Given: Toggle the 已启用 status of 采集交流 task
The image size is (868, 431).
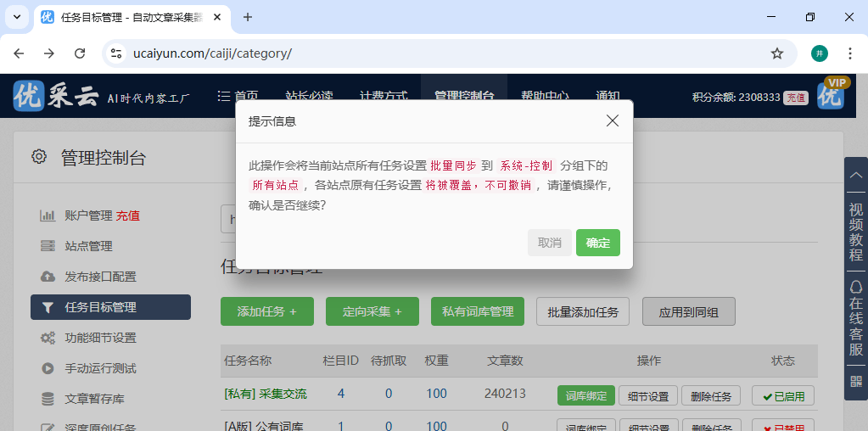Looking at the screenshot, I should (782, 395).
